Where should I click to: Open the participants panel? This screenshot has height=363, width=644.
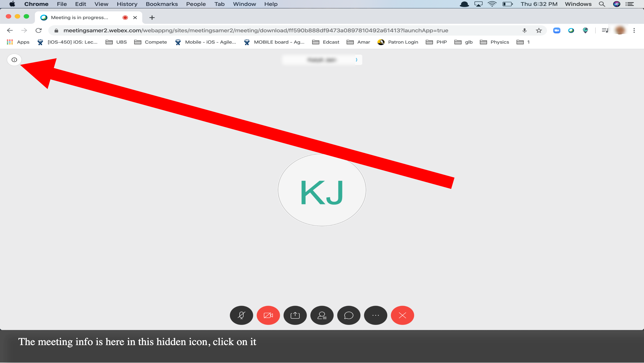(322, 315)
